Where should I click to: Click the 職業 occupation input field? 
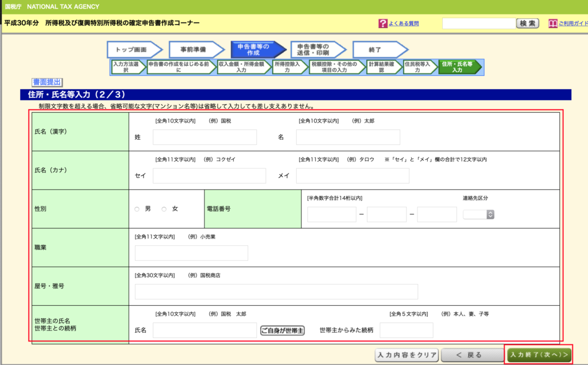[191, 253]
